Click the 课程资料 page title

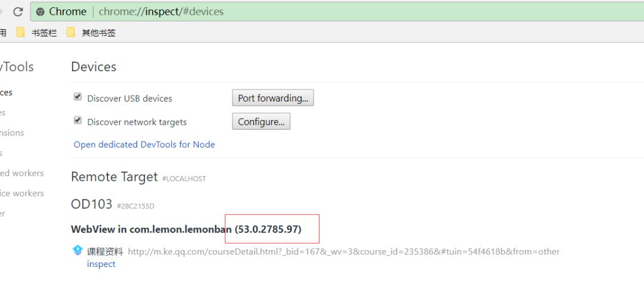(x=105, y=251)
